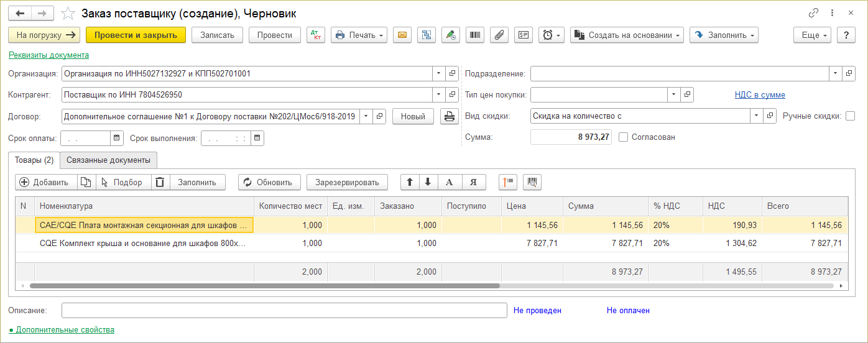Click Провести и закрыть button
The image size is (868, 343).
click(136, 35)
